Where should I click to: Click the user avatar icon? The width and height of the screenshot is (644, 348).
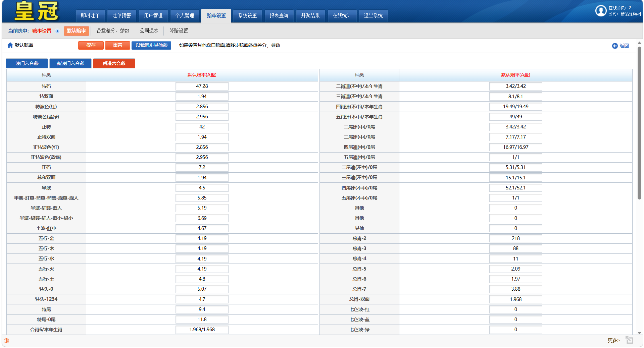600,11
